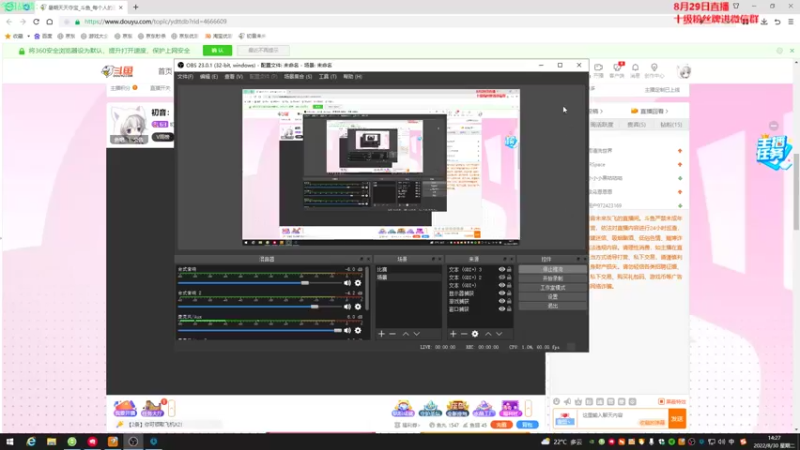This screenshot has width=800, height=450.
Task: Toggle visibility of 文本 (GDI+) 2 source
Action: coord(502,277)
